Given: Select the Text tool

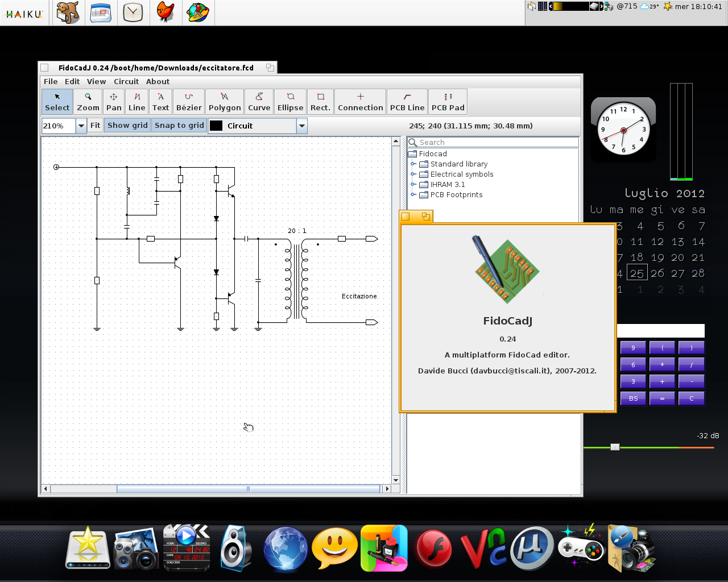Looking at the screenshot, I should (161, 102).
